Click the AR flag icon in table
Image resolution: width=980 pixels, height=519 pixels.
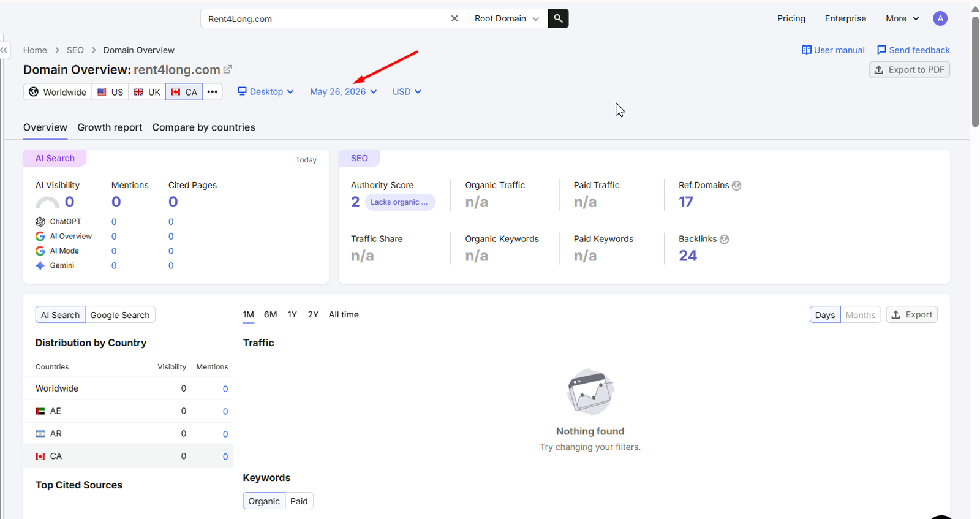[40, 434]
